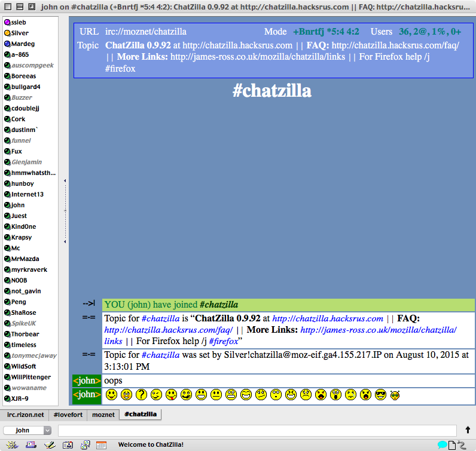Click the address book icon in status bar
The height and width of the screenshot is (451, 476).
coord(68,444)
